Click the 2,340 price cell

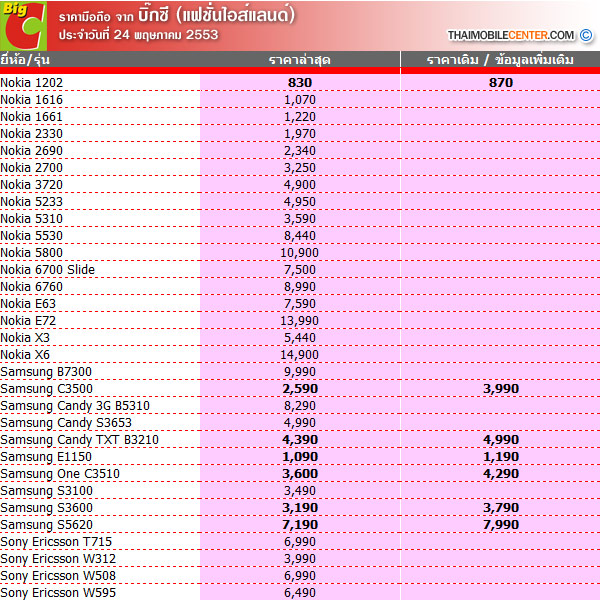pos(300,151)
